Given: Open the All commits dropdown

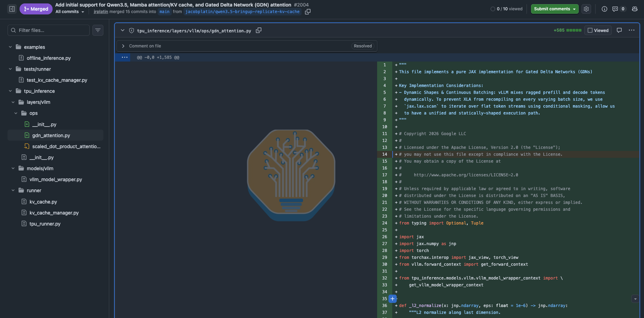Looking at the screenshot, I should point(70,12).
